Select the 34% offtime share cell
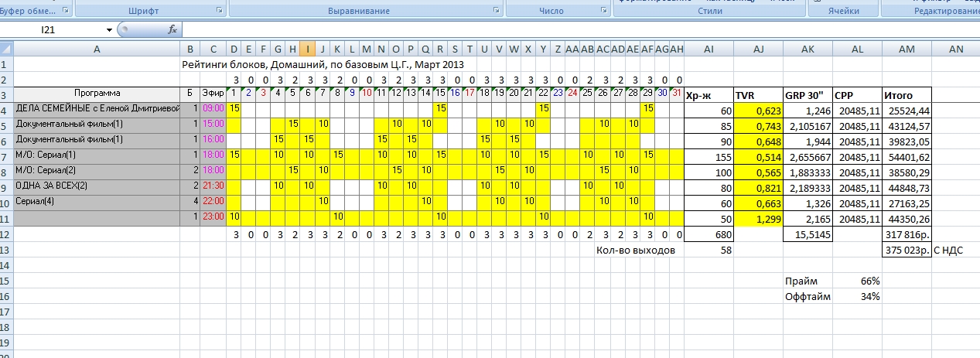The image size is (980, 358). click(x=857, y=296)
